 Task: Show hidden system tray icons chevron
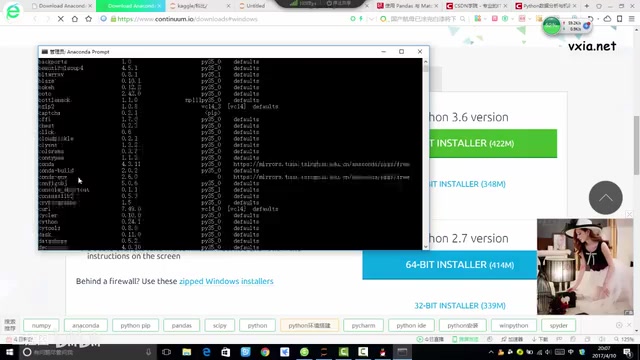pyautogui.click(x=491, y=352)
